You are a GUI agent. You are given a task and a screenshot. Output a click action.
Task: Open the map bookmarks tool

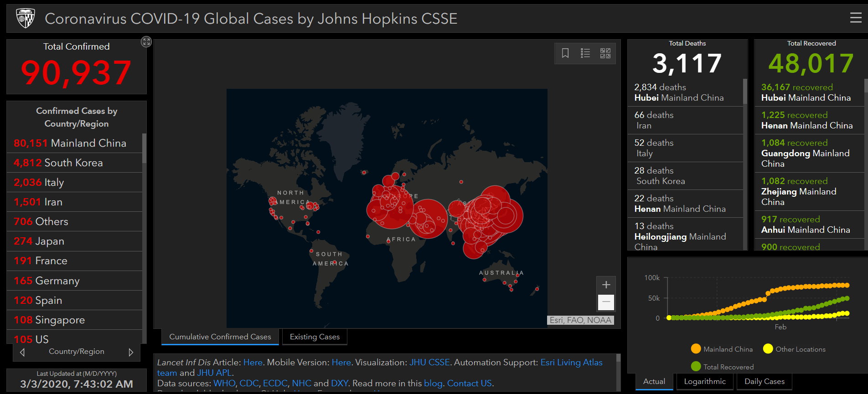pos(565,53)
